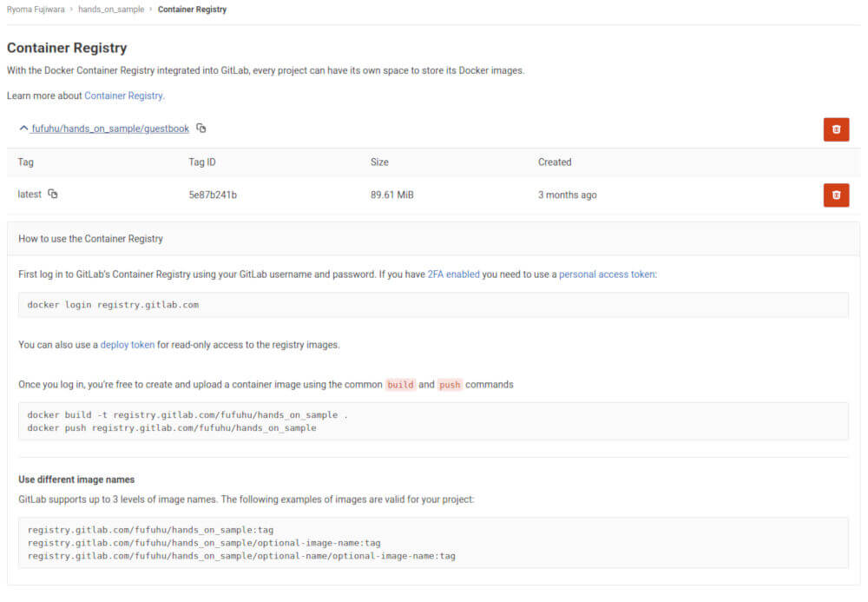Click the Created column header
868x602 pixels.
pyautogui.click(x=554, y=162)
